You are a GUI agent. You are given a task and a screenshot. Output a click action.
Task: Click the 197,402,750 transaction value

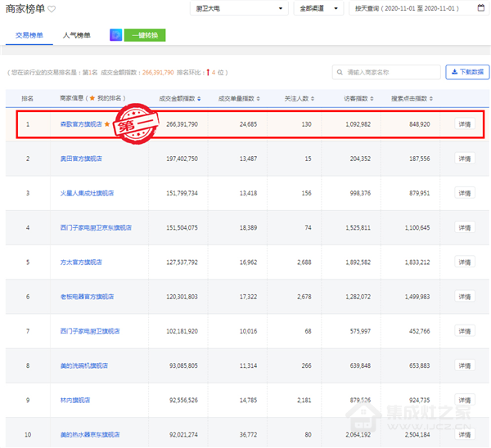[182, 159]
